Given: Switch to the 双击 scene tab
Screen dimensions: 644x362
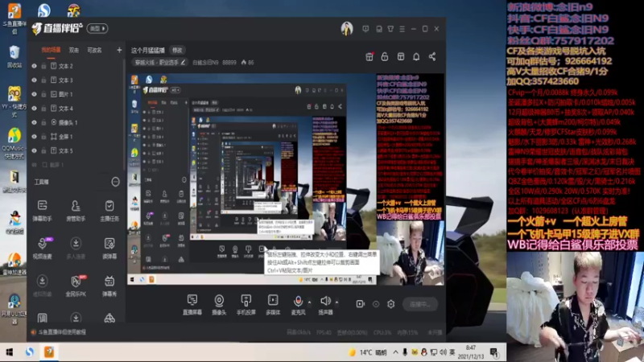Looking at the screenshot, I should tap(74, 50).
